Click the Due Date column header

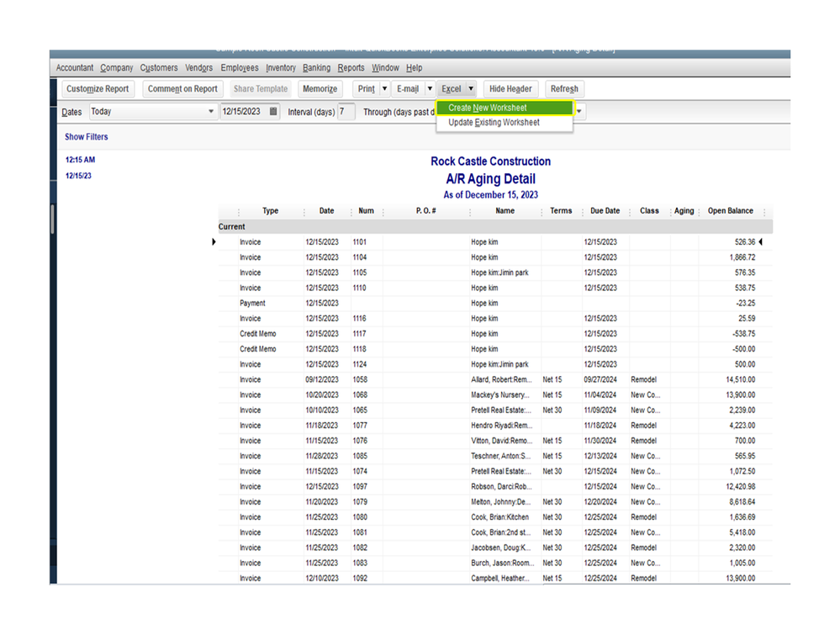click(x=605, y=211)
